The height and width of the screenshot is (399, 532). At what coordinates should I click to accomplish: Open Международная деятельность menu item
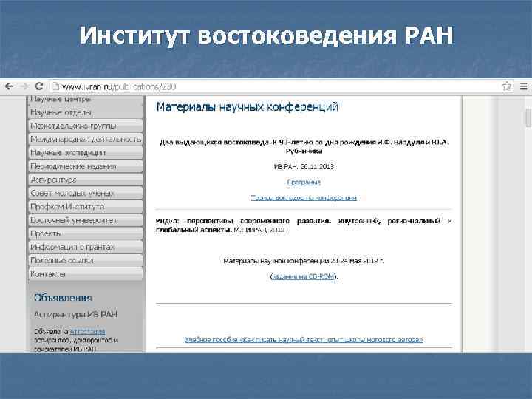click(x=86, y=139)
